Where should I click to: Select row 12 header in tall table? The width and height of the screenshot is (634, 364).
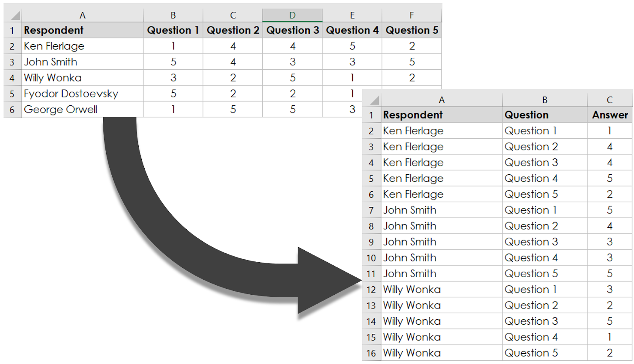(372, 290)
